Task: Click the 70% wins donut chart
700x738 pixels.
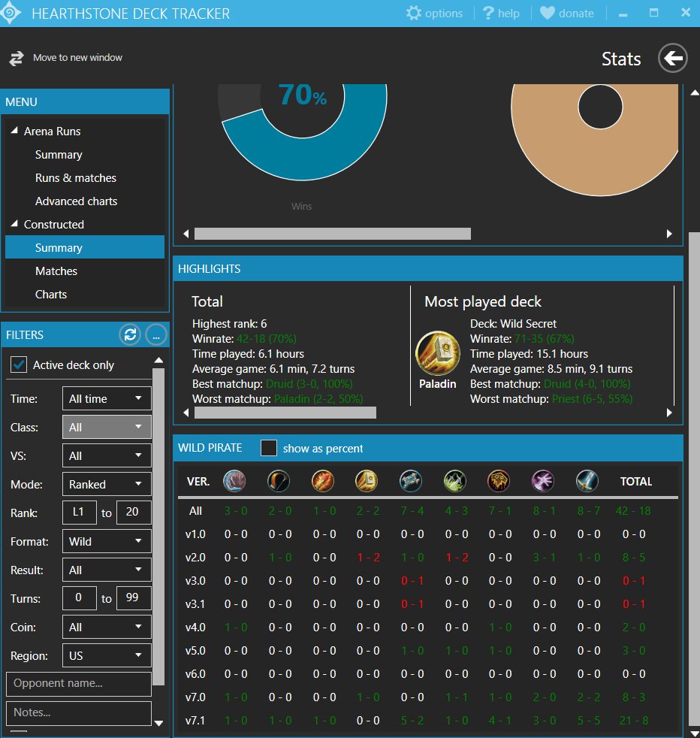Action: [303, 132]
